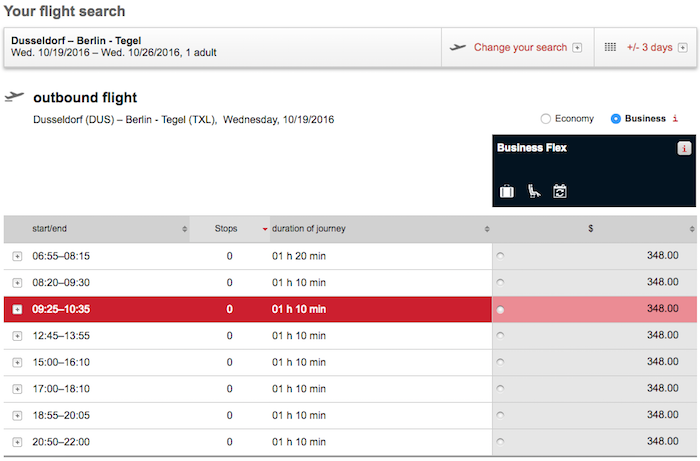Screen dimensions: 700x461
Task: Expand details for the 20:50–22:00 flight
Action: [17, 442]
